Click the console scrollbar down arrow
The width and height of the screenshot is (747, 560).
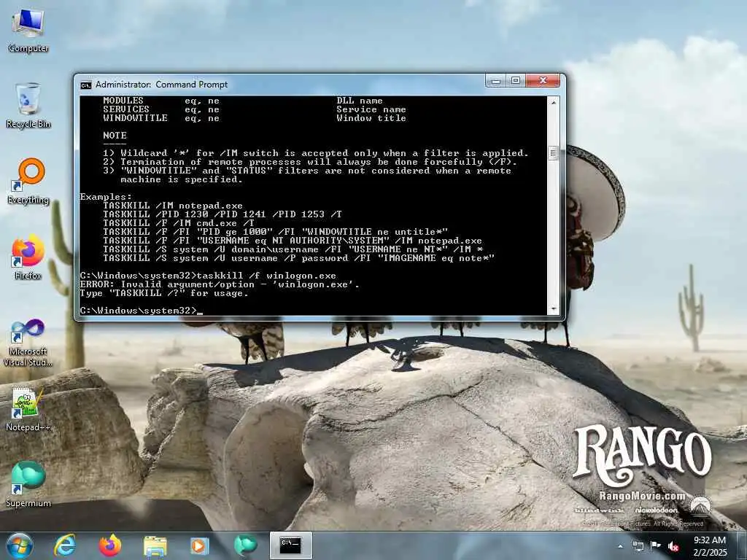[554, 309]
